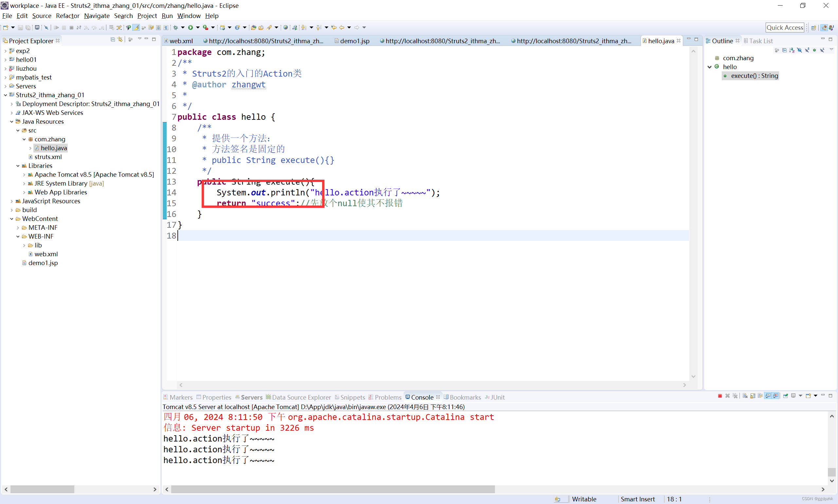The width and height of the screenshot is (838, 504).
Task: Click the Task List panel icon
Action: pos(746,40)
